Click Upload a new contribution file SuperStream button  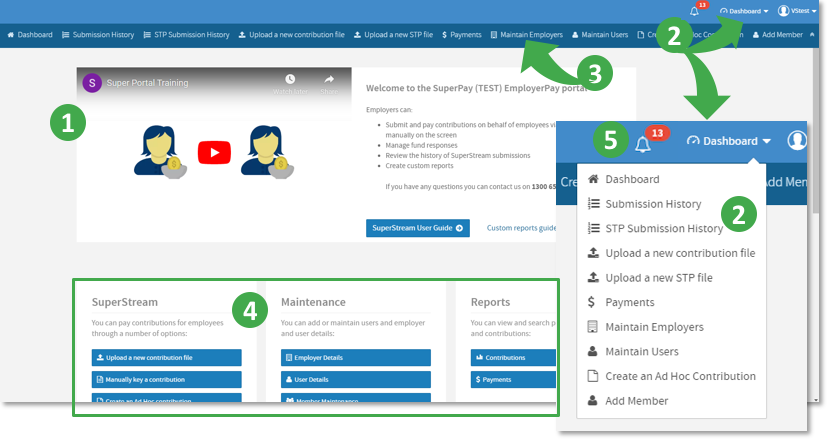click(166, 358)
